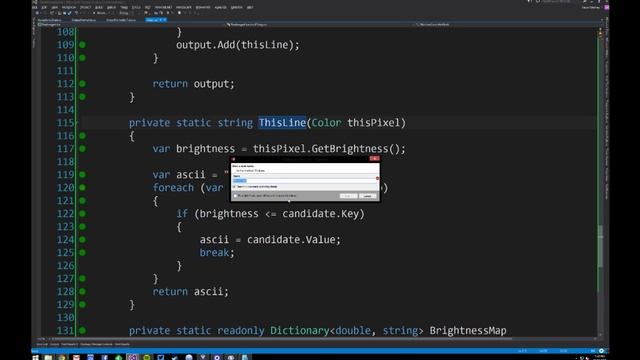The width and height of the screenshot is (640, 360).
Task: Click line number 111 in the gutter
Action: click(x=65, y=71)
